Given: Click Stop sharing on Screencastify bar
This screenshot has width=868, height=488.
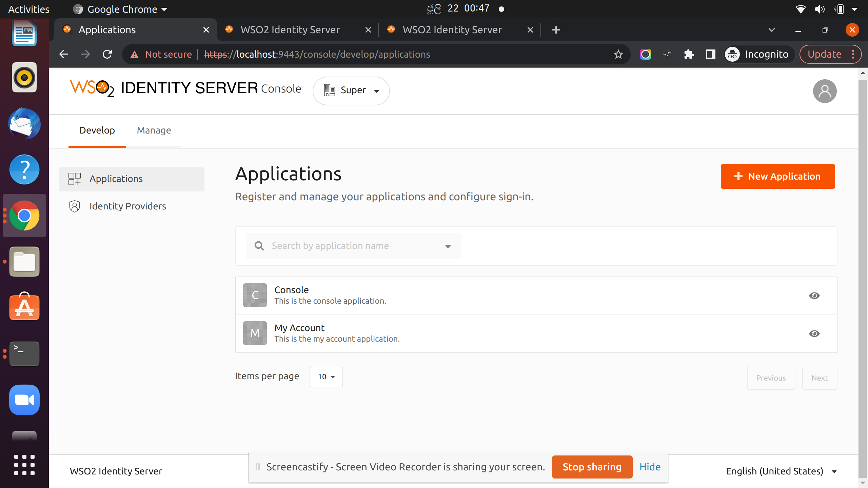Looking at the screenshot, I should pyautogui.click(x=592, y=467).
